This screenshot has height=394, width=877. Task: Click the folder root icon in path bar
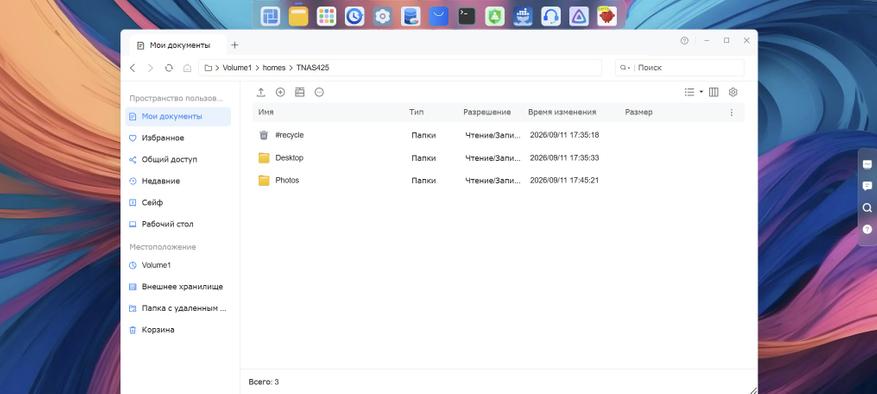point(208,68)
